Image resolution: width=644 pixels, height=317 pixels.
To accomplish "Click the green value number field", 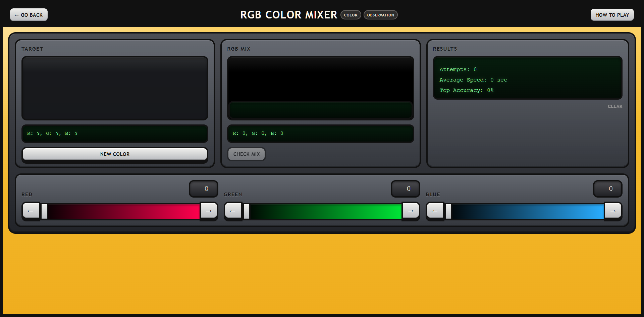I will point(406,189).
